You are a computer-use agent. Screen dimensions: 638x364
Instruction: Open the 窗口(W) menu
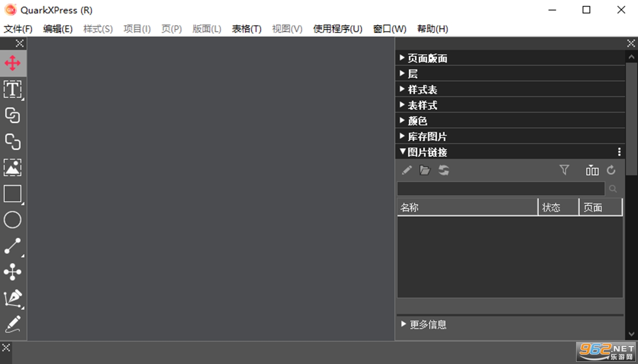(x=390, y=29)
